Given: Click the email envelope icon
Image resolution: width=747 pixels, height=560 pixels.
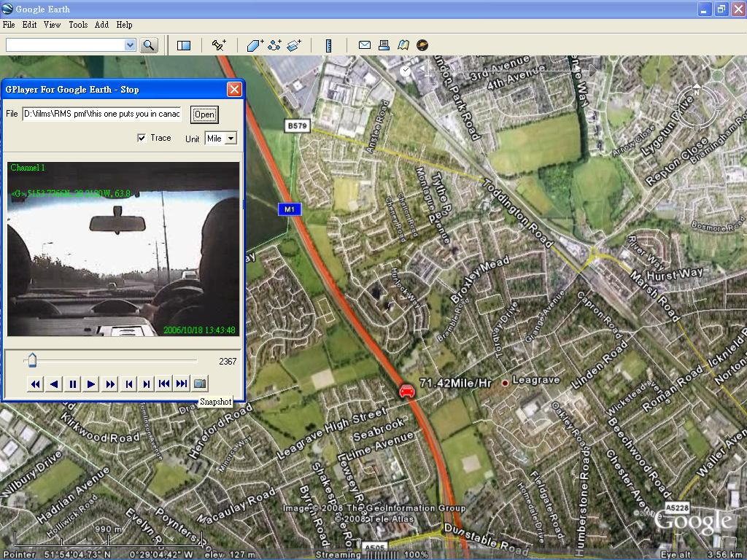Looking at the screenshot, I should [x=365, y=44].
